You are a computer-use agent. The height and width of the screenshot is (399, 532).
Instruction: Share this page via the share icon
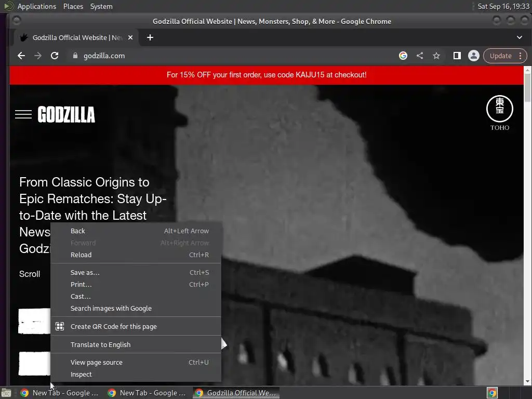pyautogui.click(x=420, y=56)
